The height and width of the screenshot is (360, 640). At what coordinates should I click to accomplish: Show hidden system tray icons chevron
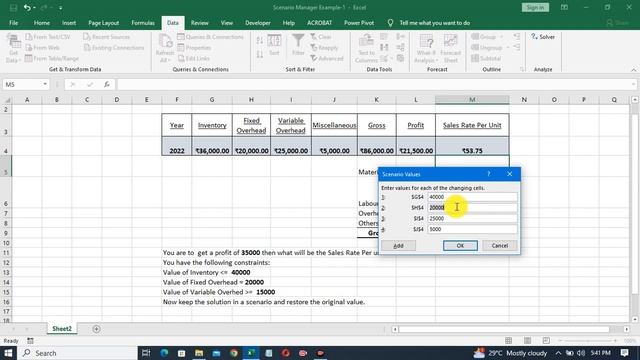(x=558, y=353)
